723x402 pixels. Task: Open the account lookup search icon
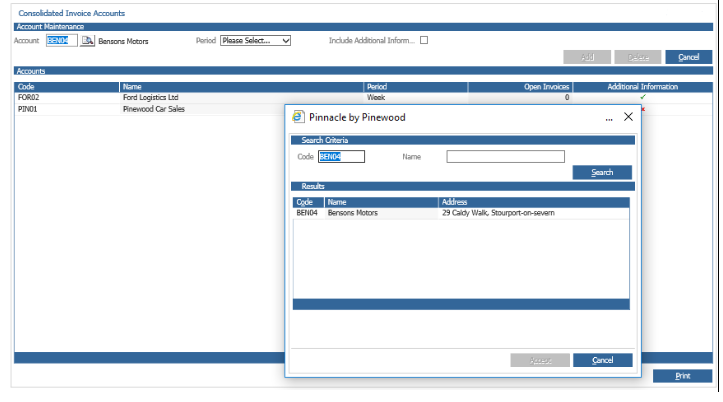coord(87,41)
